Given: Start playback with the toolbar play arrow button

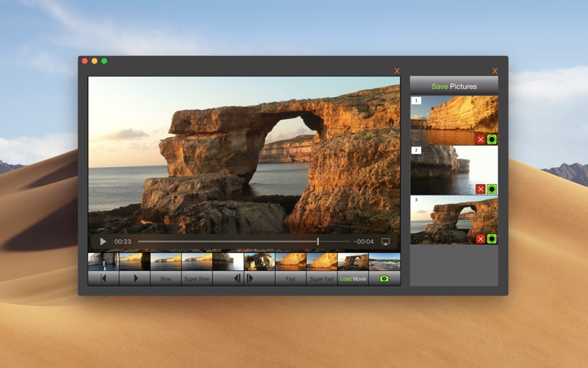Looking at the screenshot, I should point(135,279).
